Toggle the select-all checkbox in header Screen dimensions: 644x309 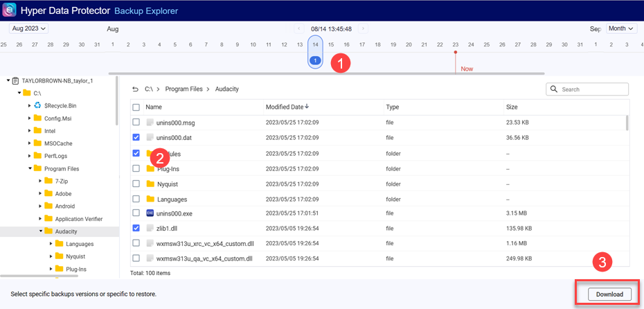point(136,107)
